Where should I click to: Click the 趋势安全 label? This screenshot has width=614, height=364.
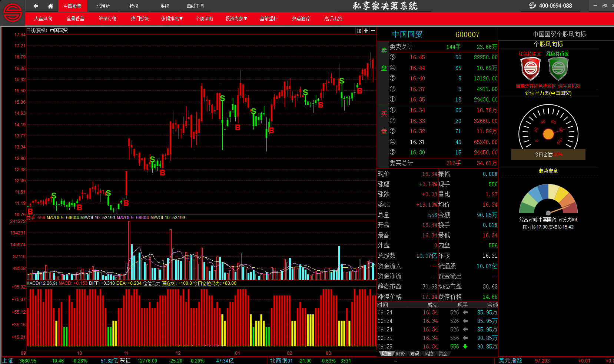pyautogui.click(x=548, y=171)
